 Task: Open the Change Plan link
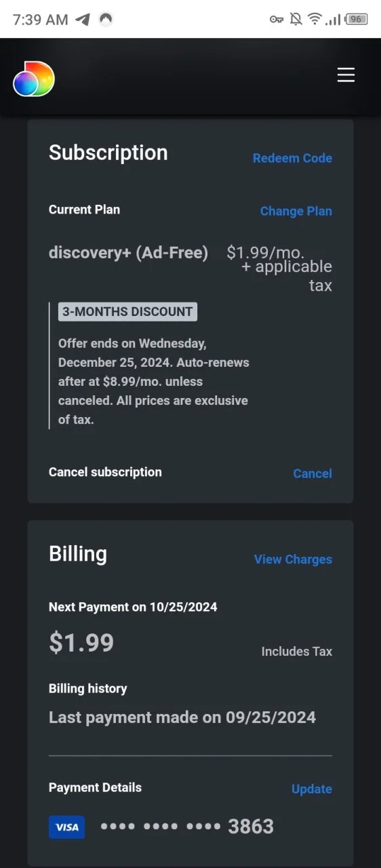pos(296,211)
